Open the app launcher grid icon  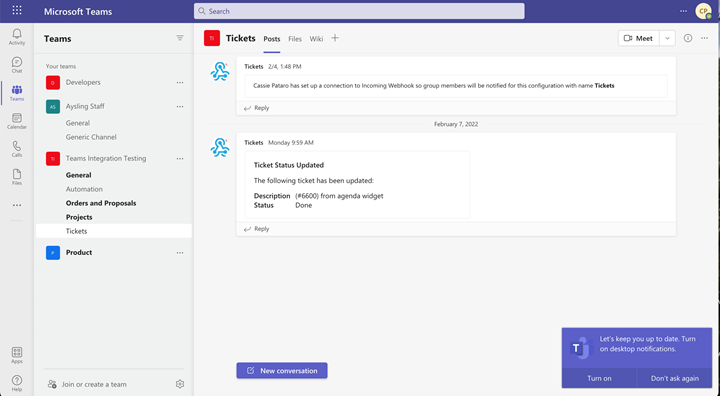coord(17,10)
